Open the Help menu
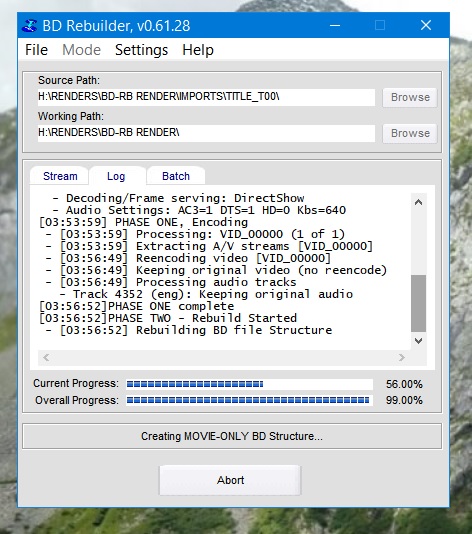 (x=198, y=50)
